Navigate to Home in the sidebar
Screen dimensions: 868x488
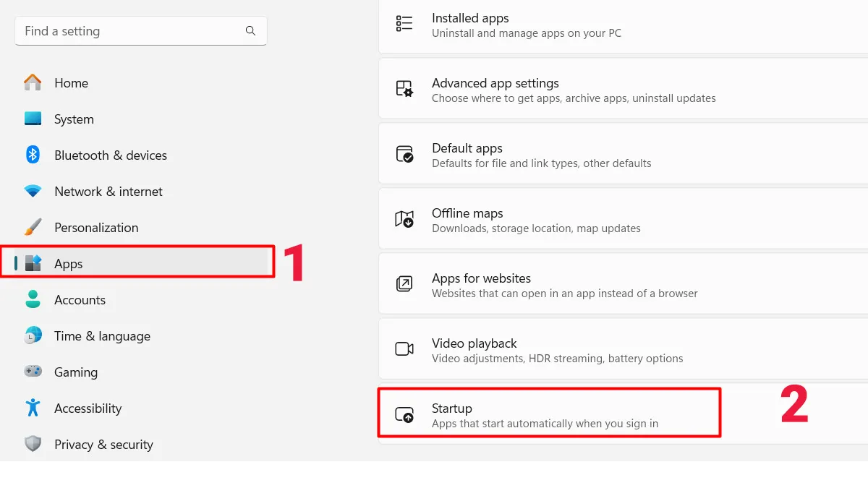(71, 82)
